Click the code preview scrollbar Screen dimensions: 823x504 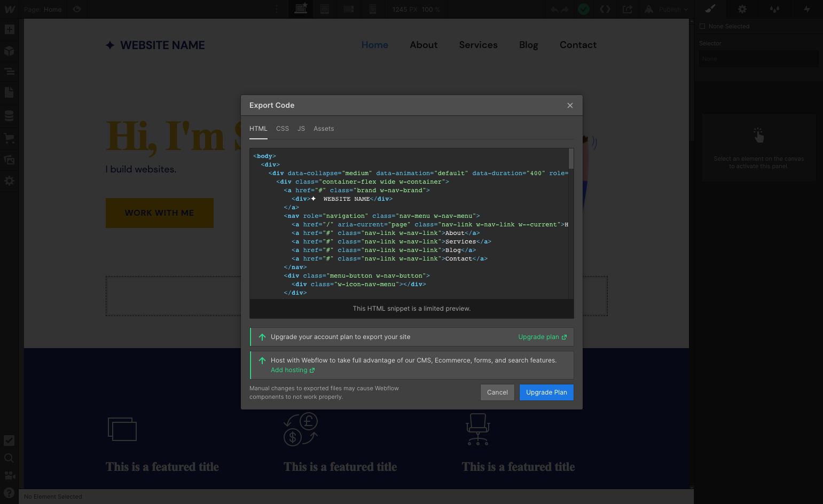click(570, 159)
